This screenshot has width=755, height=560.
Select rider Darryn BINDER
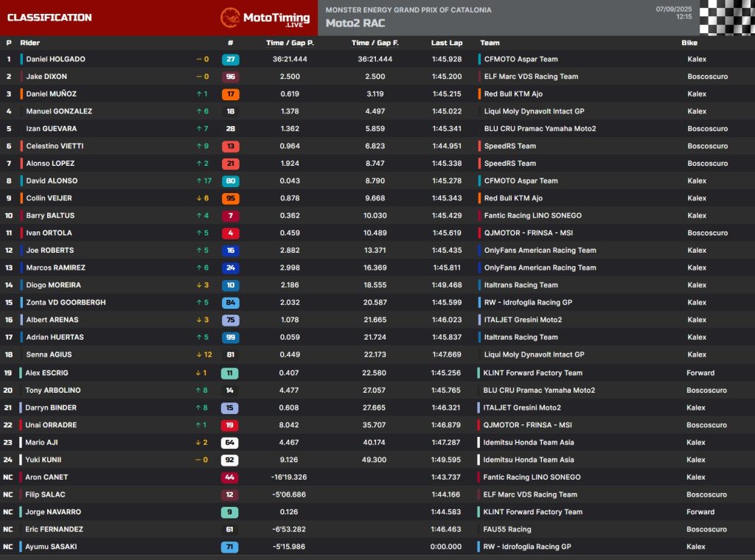[x=51, y=407]
